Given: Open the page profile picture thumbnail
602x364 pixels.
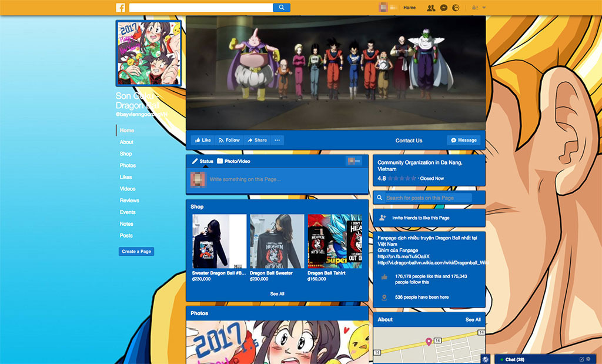Looking at the screenshot, I should tap(149, 53).
